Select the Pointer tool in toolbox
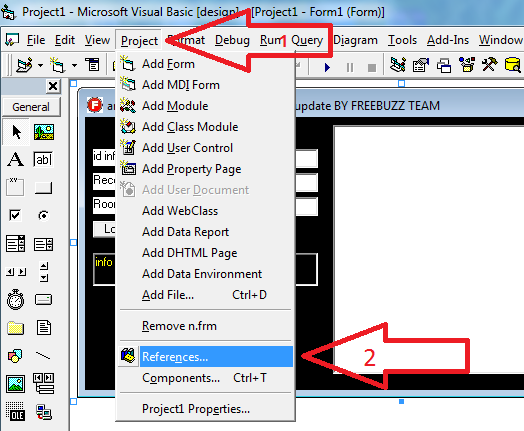524x431 pixels. coord(16,132)
